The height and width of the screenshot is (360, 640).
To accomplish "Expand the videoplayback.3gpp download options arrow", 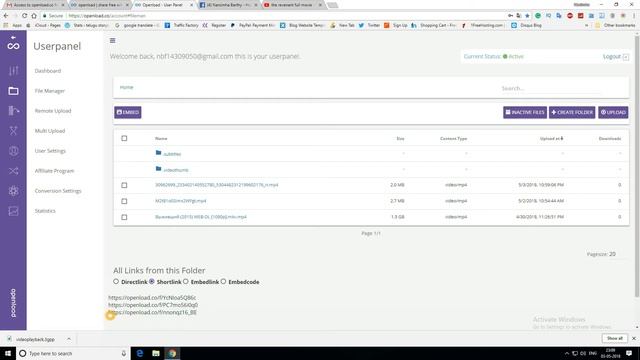I will coord(69,339).
